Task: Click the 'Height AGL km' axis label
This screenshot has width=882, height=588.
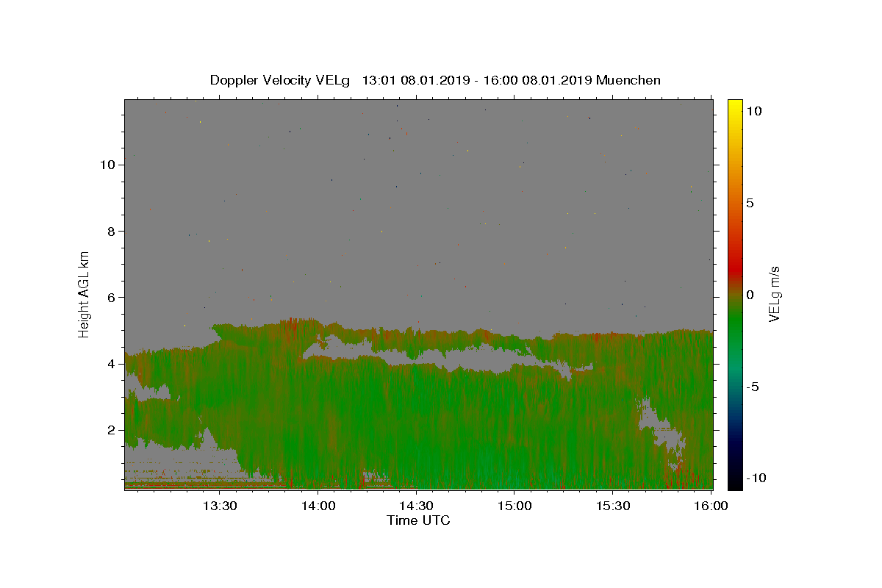Action: point(85,294)
